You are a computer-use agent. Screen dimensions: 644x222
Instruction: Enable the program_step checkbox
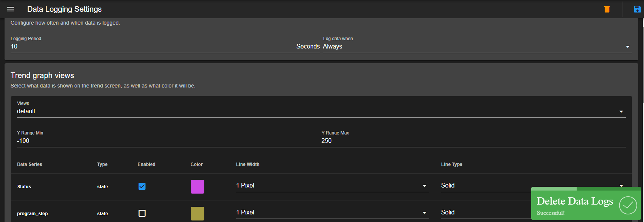pyautogui.click(x=142, y=213)
